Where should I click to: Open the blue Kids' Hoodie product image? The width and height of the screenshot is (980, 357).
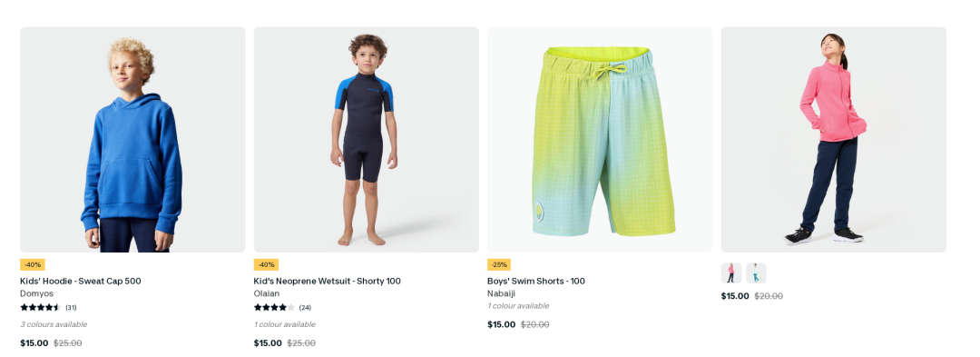point(132,139)
